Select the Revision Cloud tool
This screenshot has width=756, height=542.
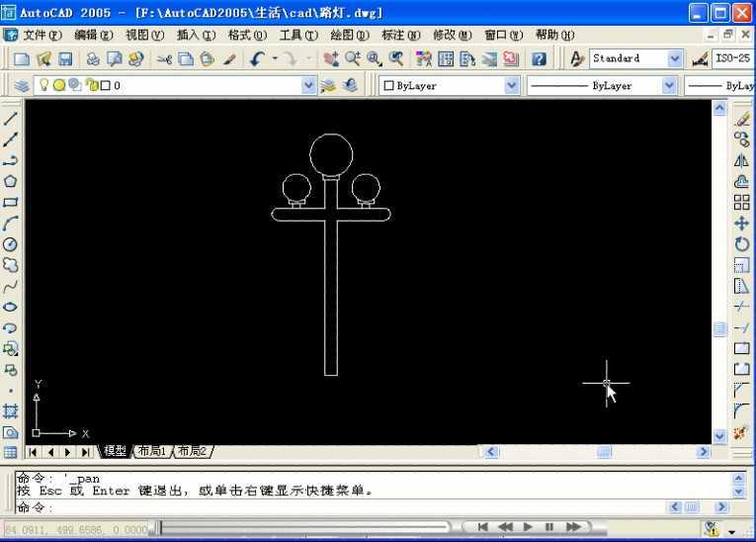pyautogui.click(x=10, y=265)
